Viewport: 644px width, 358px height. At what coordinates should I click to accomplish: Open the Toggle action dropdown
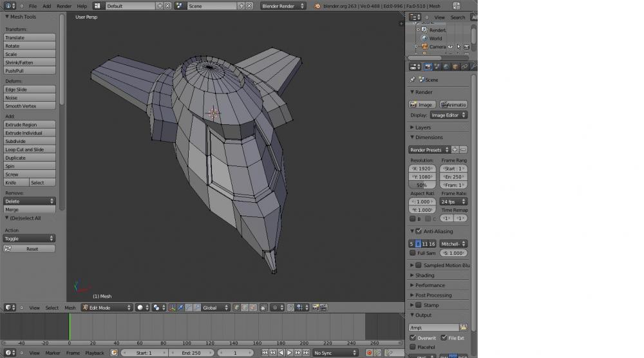(x=29, y=238)
